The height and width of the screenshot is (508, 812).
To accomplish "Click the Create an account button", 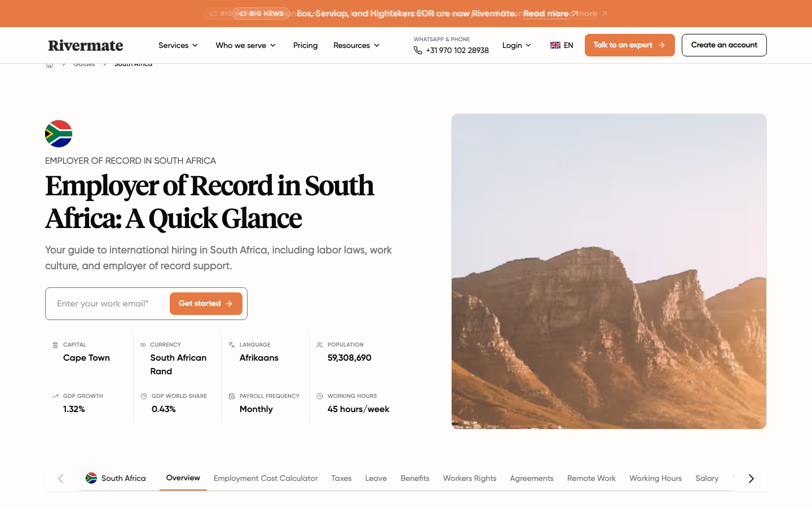I will coord(724,45).
